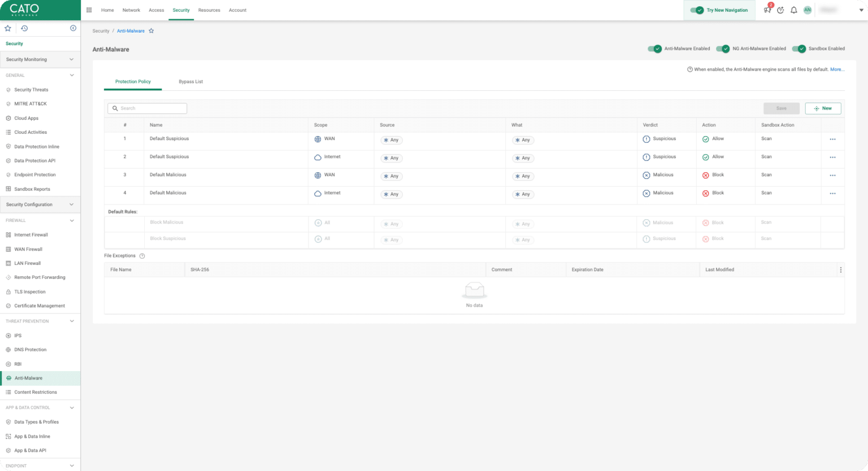Click the notifications bell icon

(794, 10)
